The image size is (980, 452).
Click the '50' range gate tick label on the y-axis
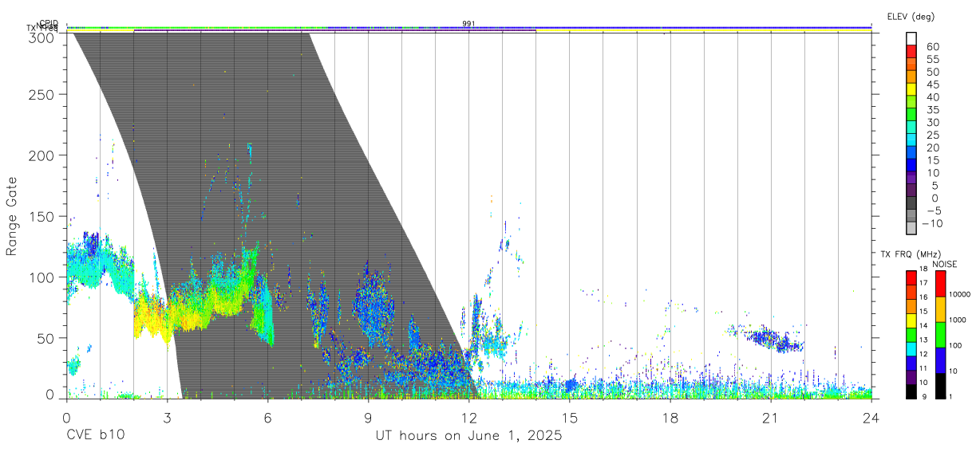(x=45, y=338)
